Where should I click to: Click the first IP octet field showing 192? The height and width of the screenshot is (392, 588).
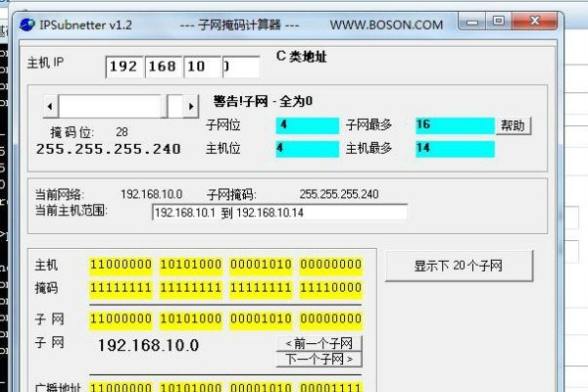pos(124,67)
